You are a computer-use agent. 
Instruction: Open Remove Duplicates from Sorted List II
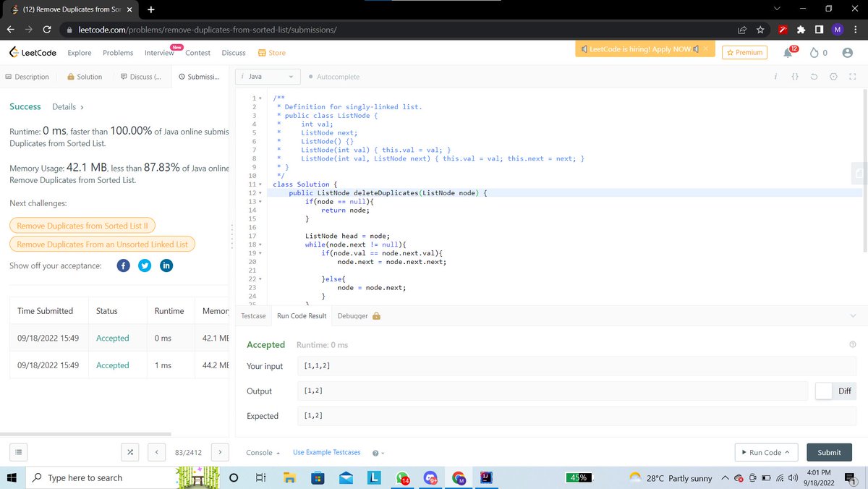tap(82, 226)
